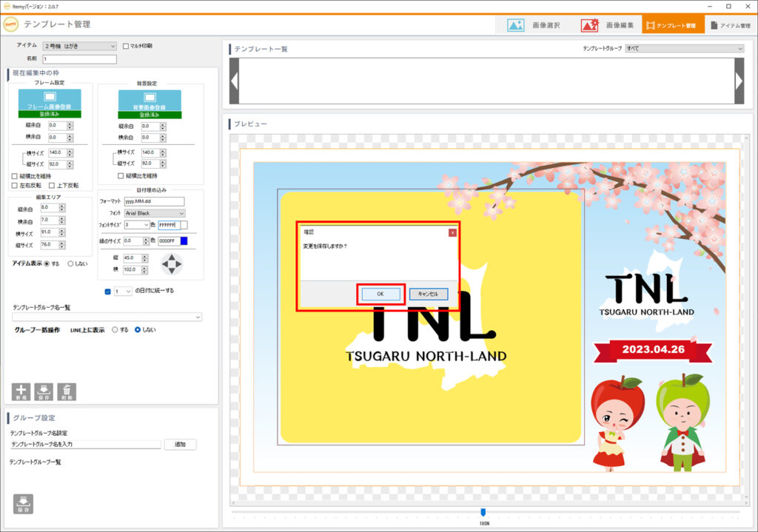Click the 保存 icon beside the 削除 trash
758x532 pixels.
click(44, 391)
